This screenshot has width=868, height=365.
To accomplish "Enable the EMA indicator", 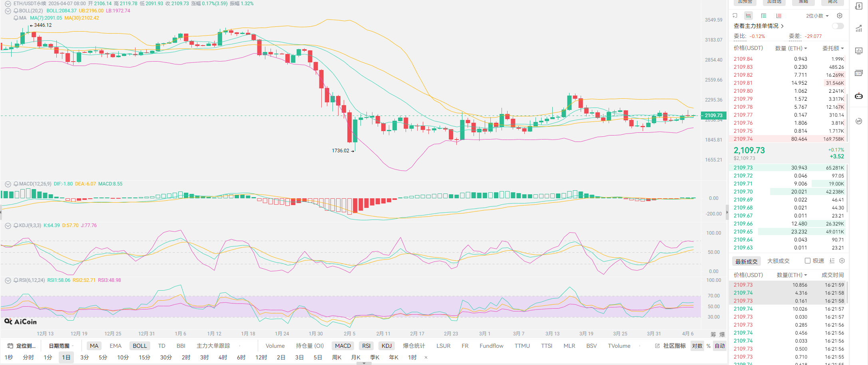I will pyautogui.click(x=115, y=346).
